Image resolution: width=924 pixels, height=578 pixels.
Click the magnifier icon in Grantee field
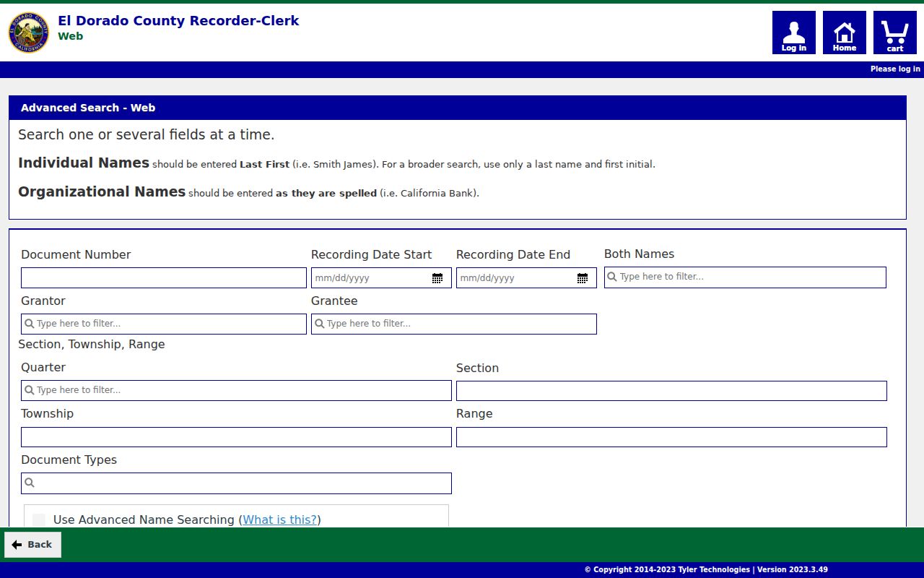pyautogui.click(x=320, y=324)
